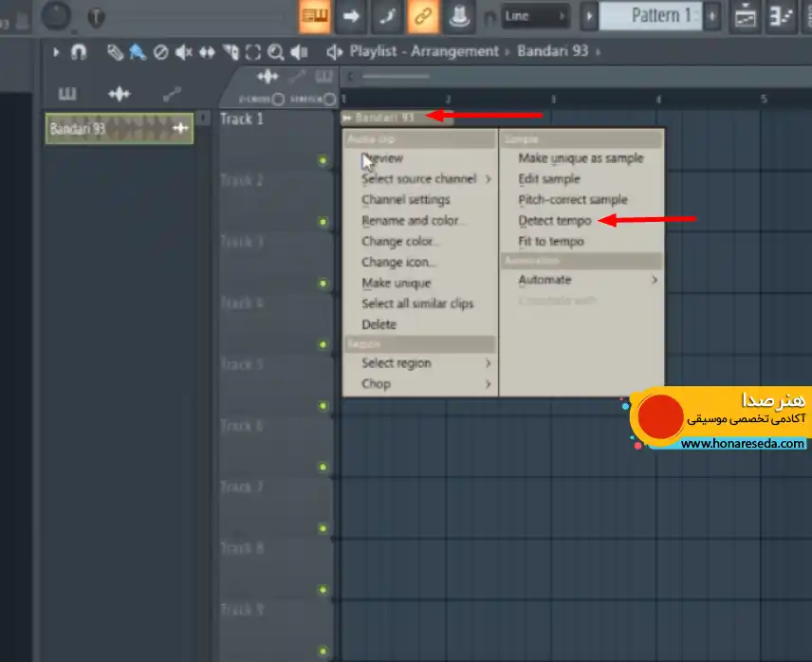This screenshot has width=812, height=662.
Task: Expand the Automate submenu
Action: click(x=582, y=280)
